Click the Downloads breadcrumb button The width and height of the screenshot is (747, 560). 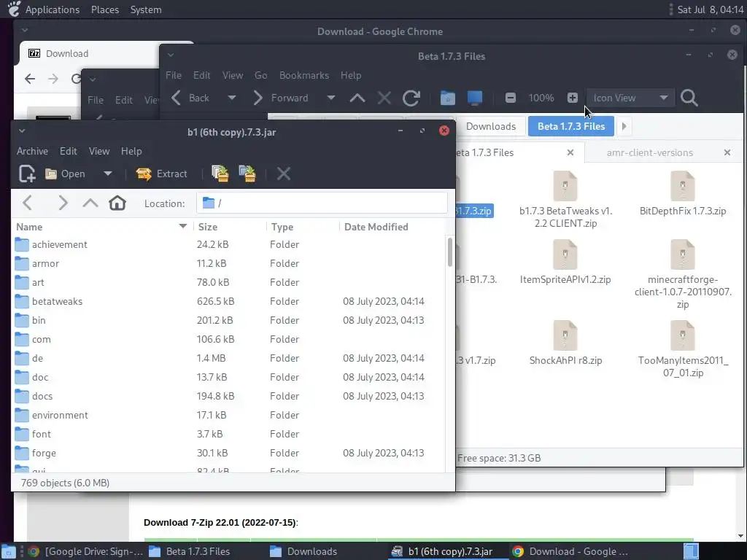[x=491, y=127]
